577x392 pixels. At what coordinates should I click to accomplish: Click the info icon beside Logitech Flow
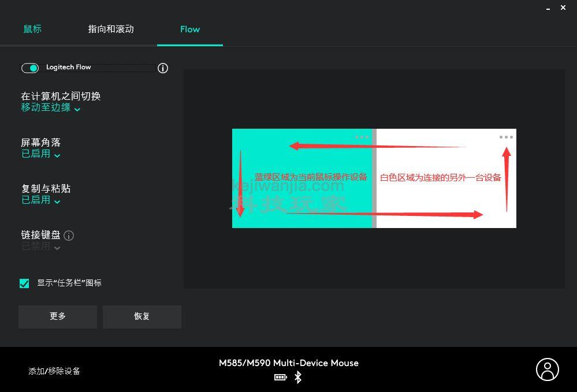pos(162,68)
